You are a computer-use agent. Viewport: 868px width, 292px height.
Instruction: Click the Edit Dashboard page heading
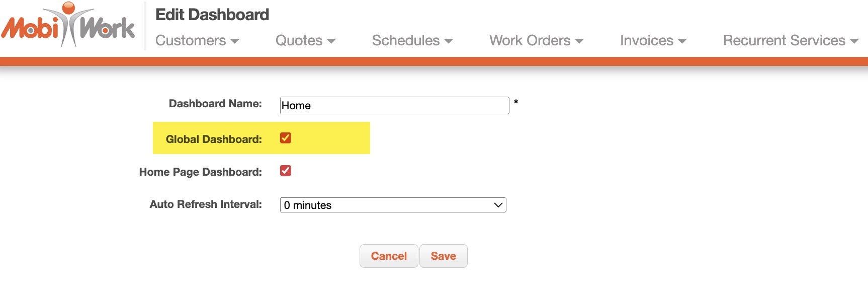click(x=212, y=15)
